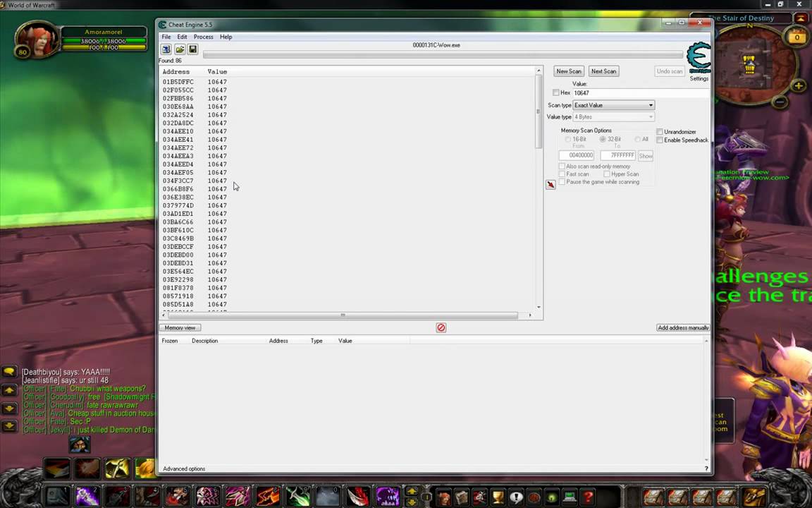Check the Hyper Scan option
The width and height of the screenshot is (812, 508).
(607, 174)
